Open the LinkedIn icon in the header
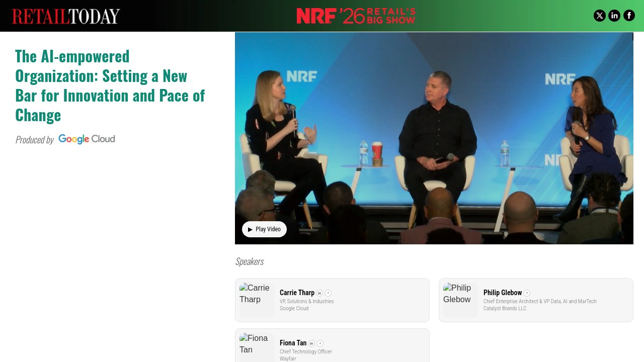644x362 pixels. click(x=614, y=16)
